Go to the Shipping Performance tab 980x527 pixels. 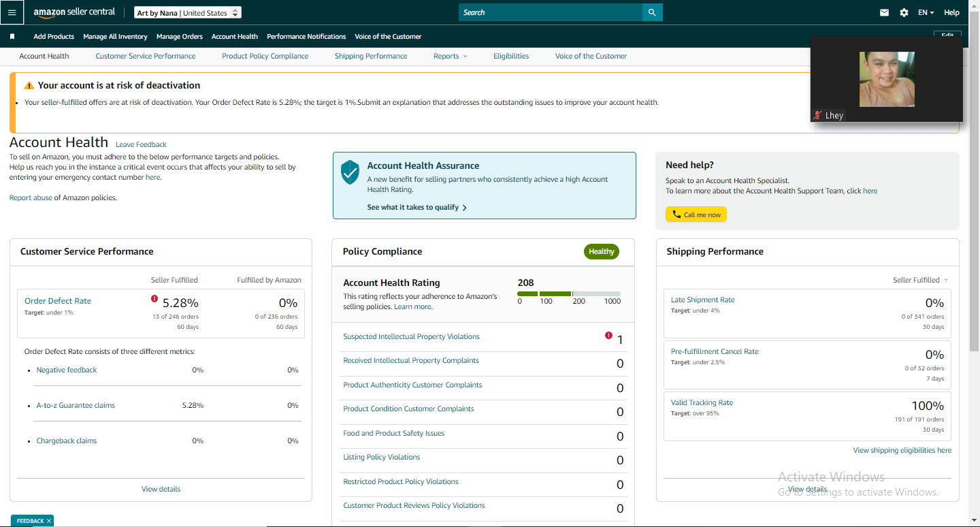pos(371,56)
